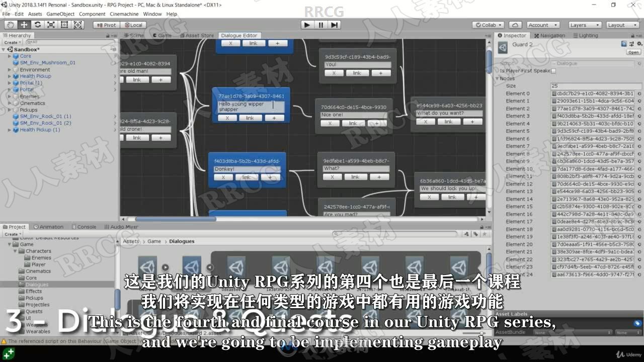The height and width of the screenshot is (362, 644).
Task: Click the asset labels blue tag icon
Action: click(637, 323)
